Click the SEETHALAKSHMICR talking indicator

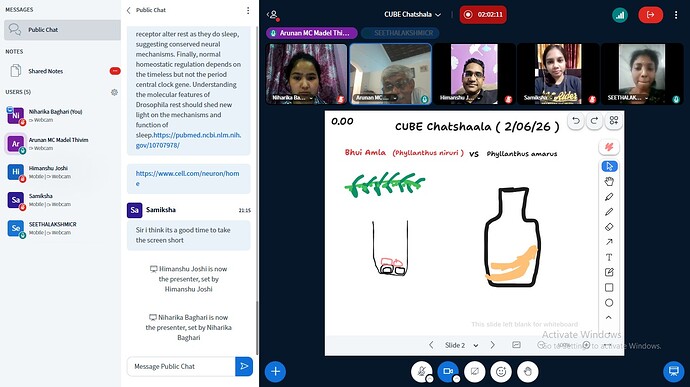(x=400, y=33)
